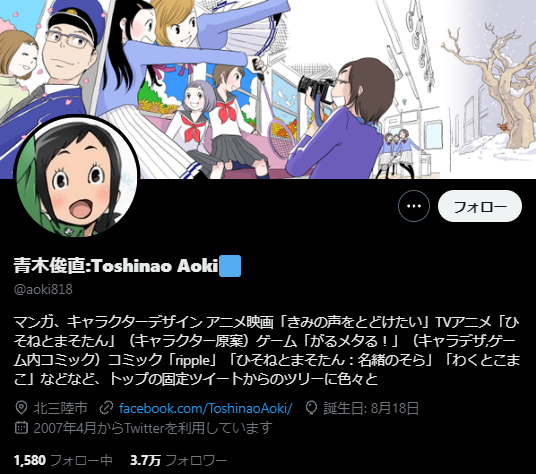This screenshot has width=536, height=474.
Task: Click the location pin icon
Action: (x=21, y=408)
